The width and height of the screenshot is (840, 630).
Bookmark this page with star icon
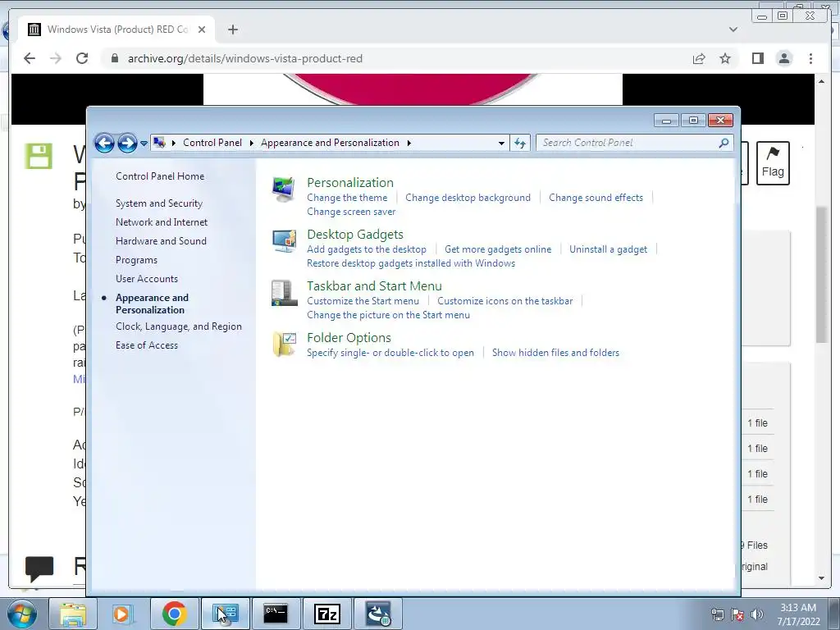coord(725,58)
